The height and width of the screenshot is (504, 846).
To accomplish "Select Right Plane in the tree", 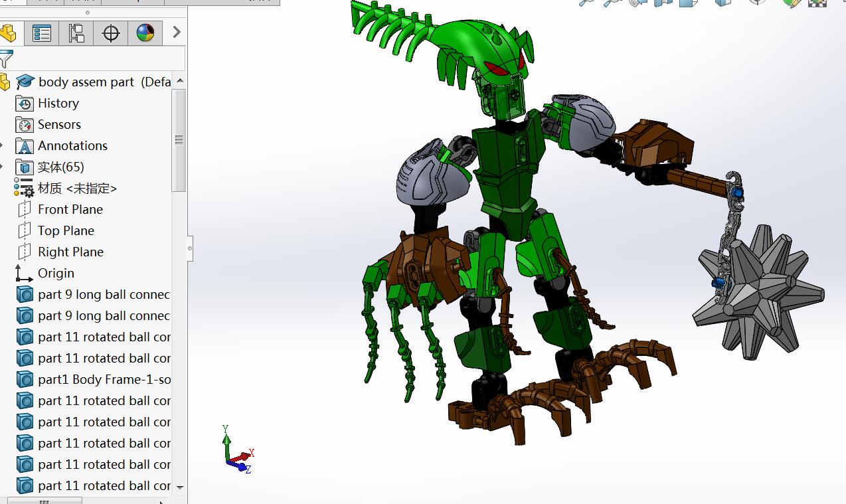I will (70, 252).
